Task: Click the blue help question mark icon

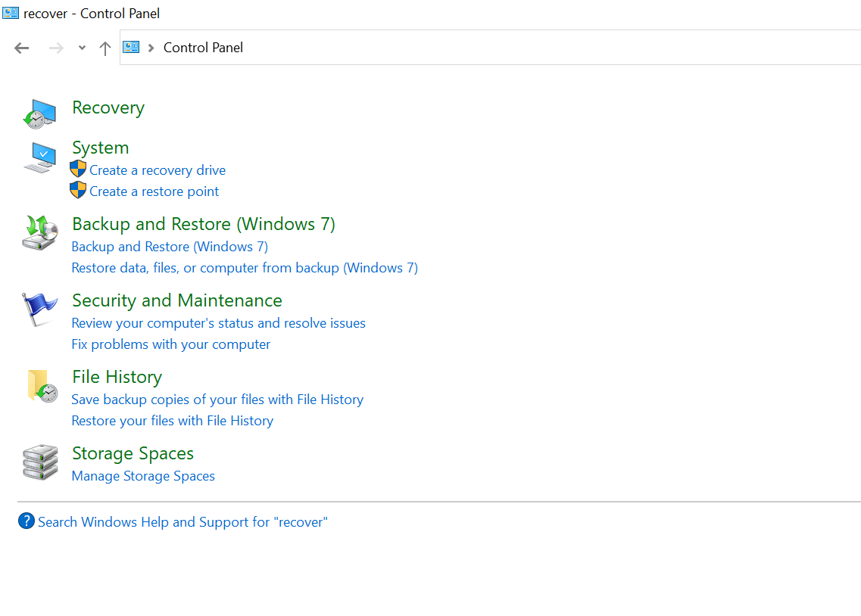Action: tap(27, 521)
